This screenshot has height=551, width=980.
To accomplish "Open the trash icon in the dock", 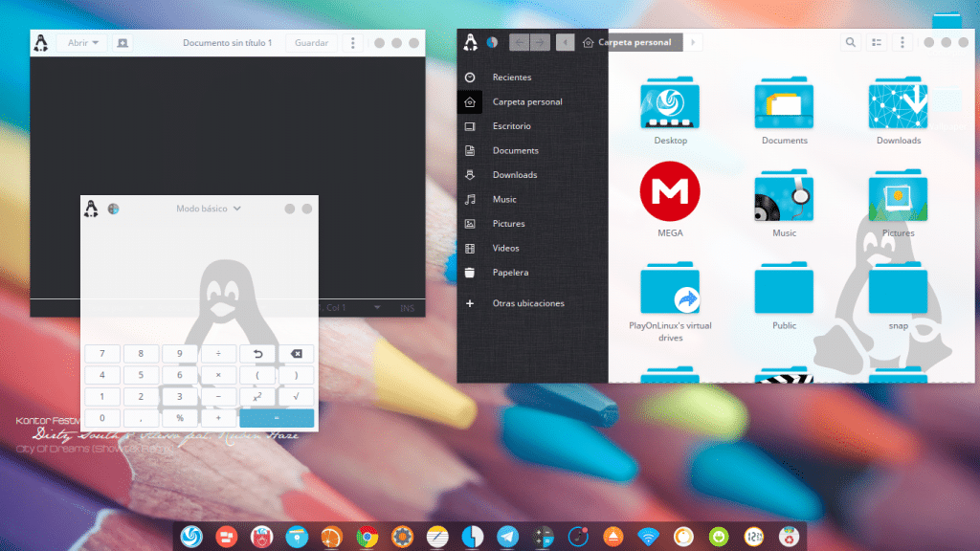I will coord(789,536).
